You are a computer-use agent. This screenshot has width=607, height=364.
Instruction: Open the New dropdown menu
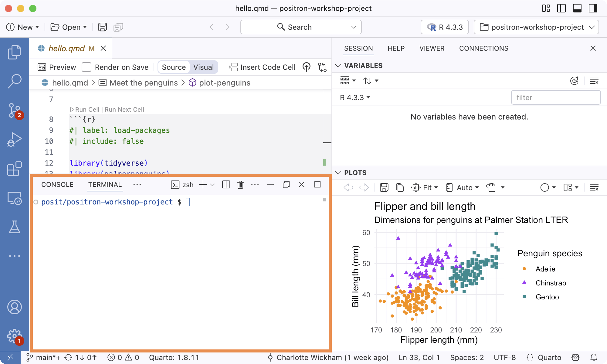coord(23,27)
